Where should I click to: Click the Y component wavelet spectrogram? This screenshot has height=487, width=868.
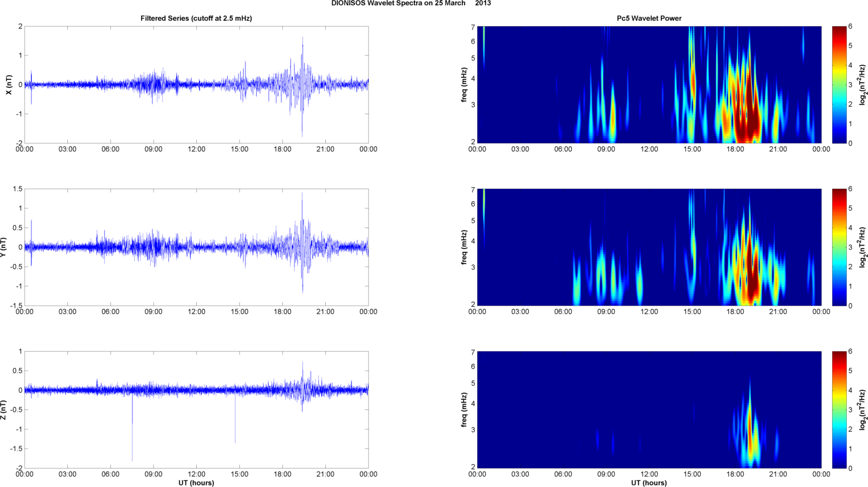(649, 247)
